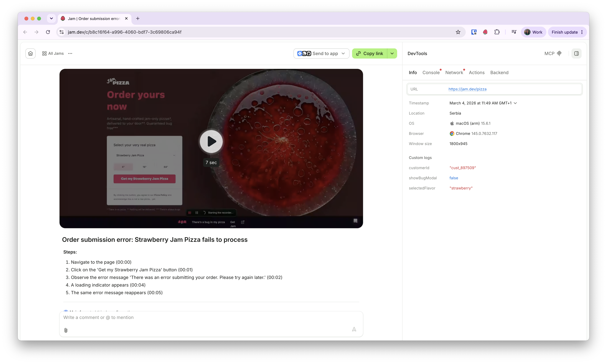Viewport: 607px width, 364px height.
Task: Click the selectedFlavor value "strawberry"
Action: pos(461,188)
